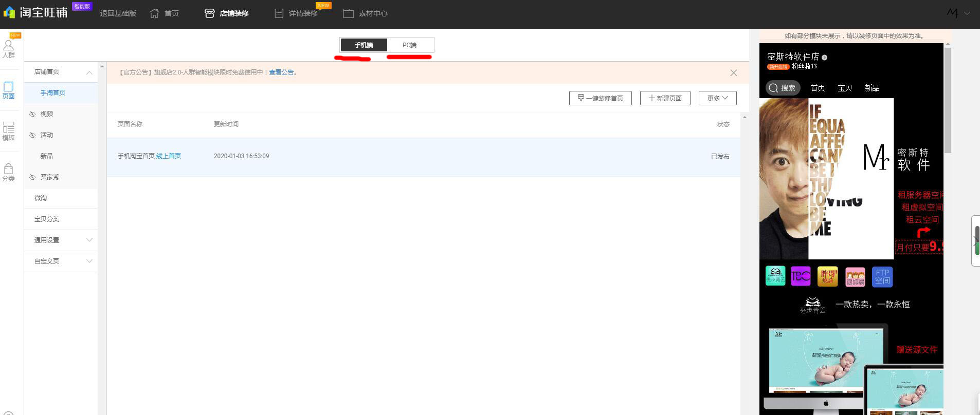Viewport: 980px width, 415px height.
Task: Open 详情装修 document icon tab
Action: pos(279,13)
